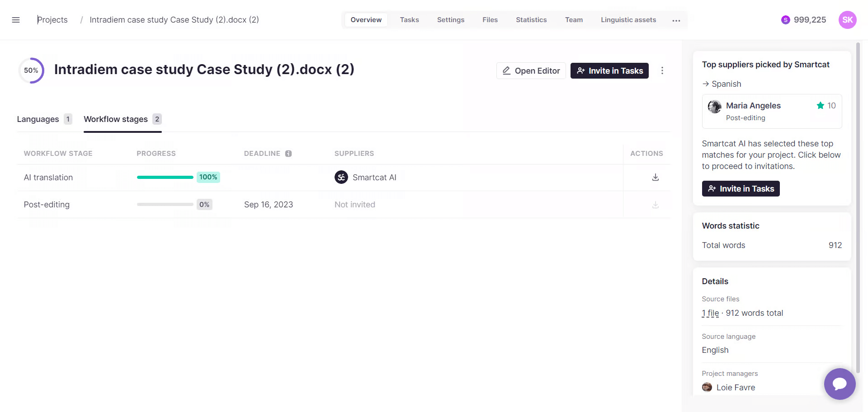
Task: Click the star rating icon for Maria Angeles
Action: (x=821, y=105)
